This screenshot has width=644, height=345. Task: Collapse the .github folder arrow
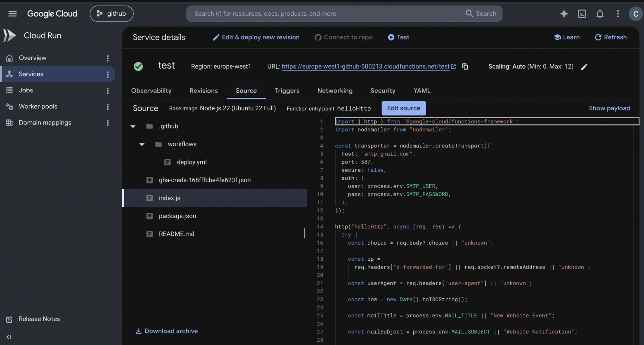pos(133,126)
